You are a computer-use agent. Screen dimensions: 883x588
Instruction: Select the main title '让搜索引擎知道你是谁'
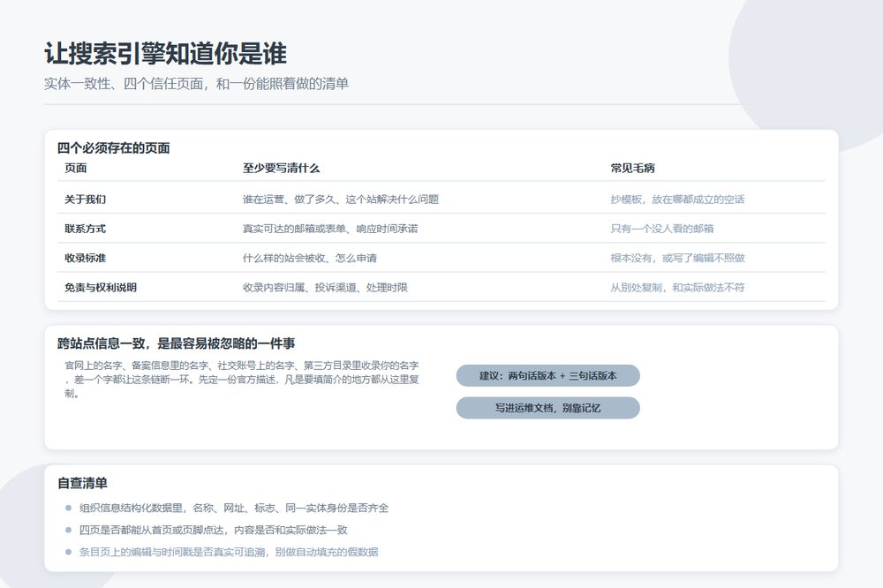pos(166,54)
